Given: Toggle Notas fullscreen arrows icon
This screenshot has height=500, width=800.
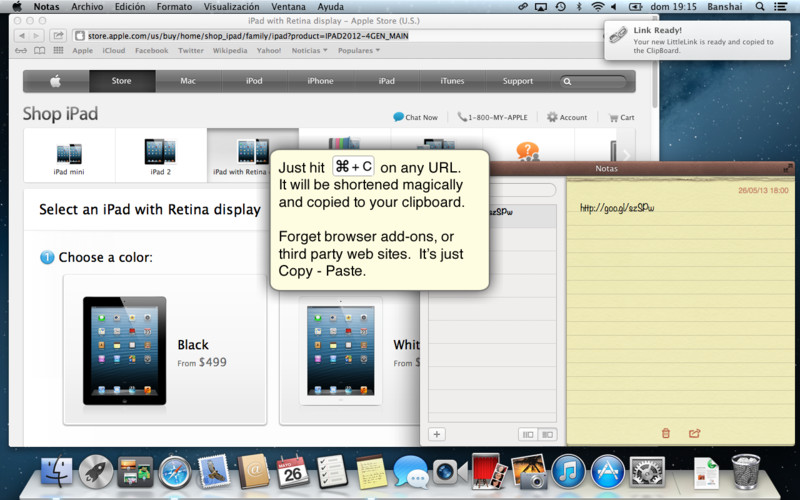Looking at the screenshot, I should 789,168.
